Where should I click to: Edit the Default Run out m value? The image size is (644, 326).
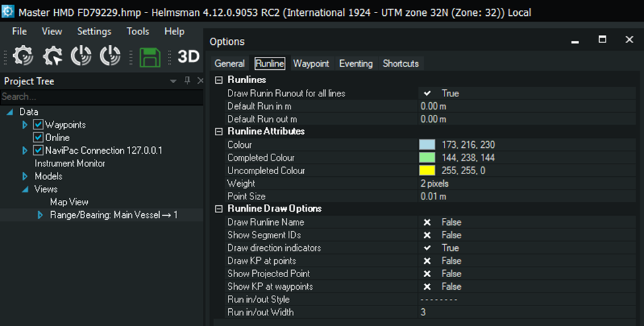click(527, 119)
